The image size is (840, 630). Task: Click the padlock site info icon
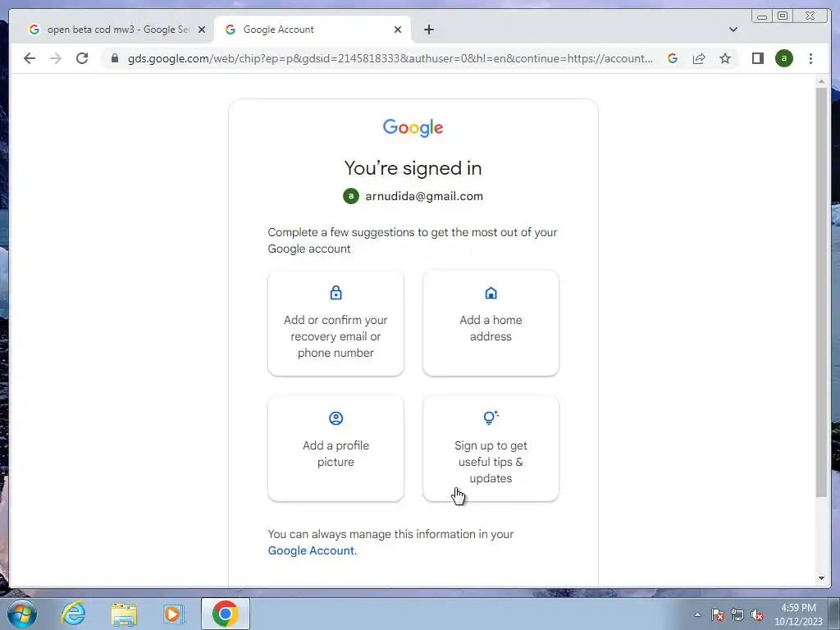pyautogui.click(x=115, y=58)
